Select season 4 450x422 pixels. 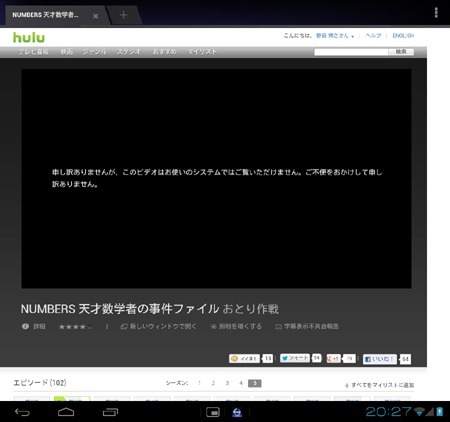coord(241,383)
